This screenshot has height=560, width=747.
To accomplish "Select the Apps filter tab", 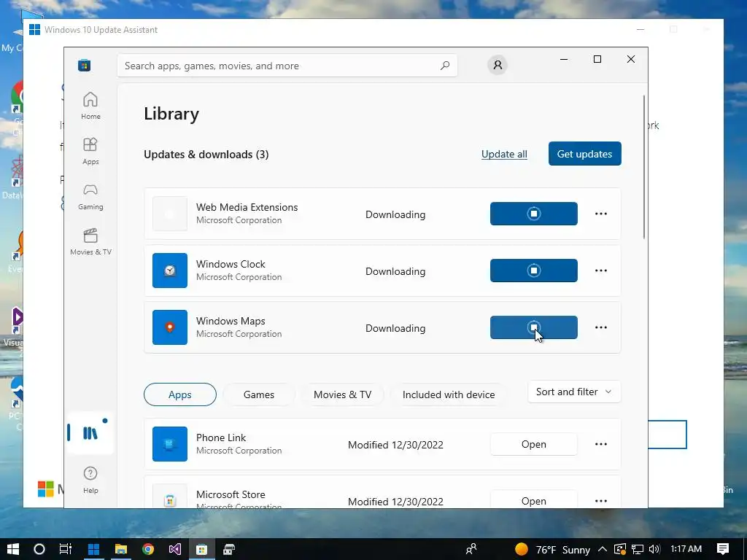I will coord(180,394).
